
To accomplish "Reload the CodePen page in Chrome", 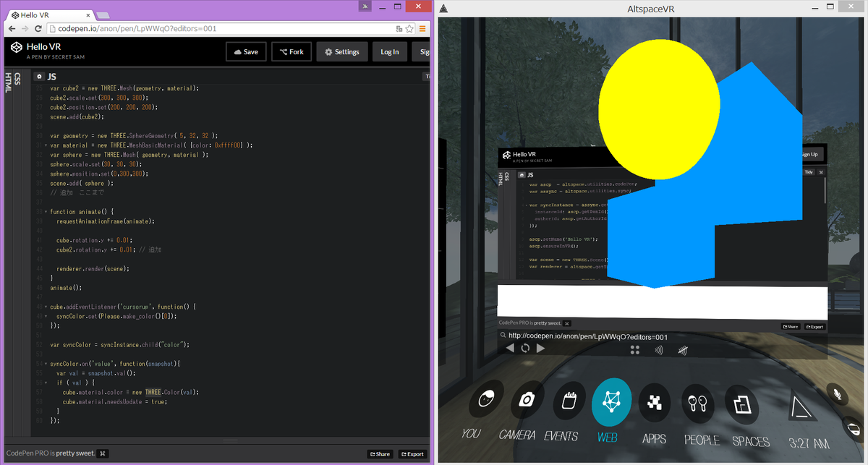I will tap(39, 28).
